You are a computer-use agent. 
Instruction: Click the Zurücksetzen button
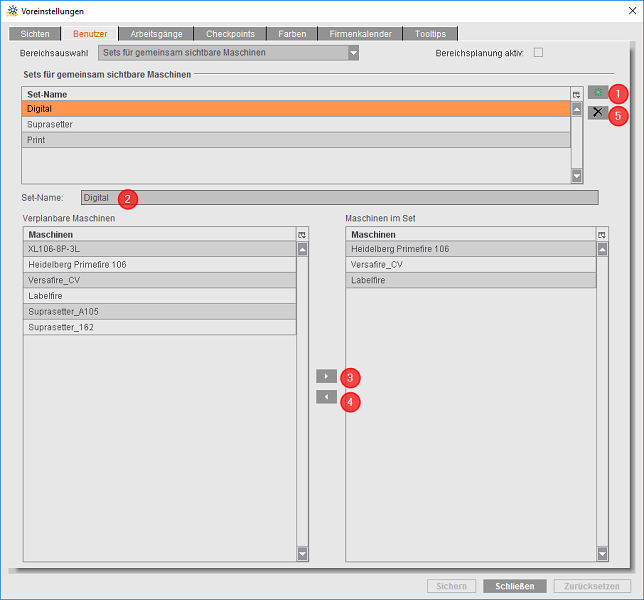(x=592, y=586)
